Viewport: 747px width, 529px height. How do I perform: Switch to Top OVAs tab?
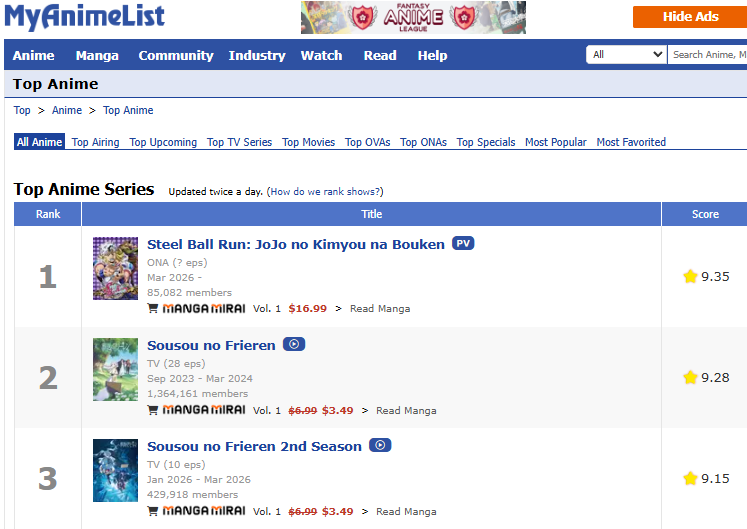pos(367,142)
